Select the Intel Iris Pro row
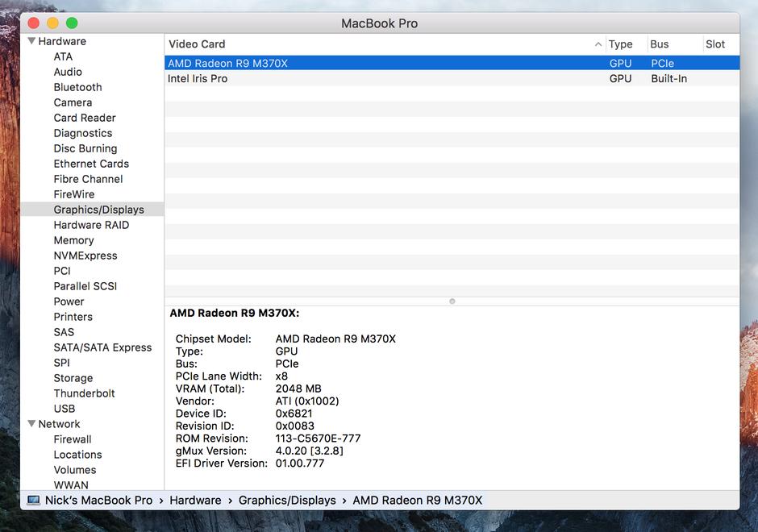This screenshot has width=758, height=532. tap(452, 79)
